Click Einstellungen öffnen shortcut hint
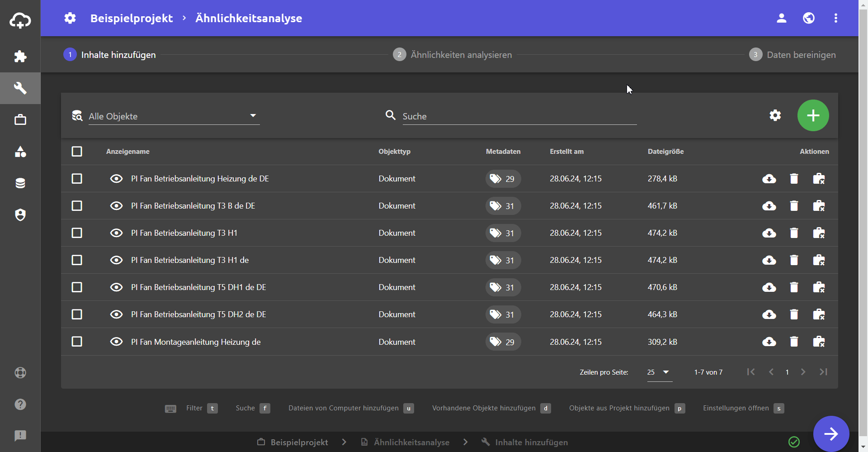 [x=744, y=408]
